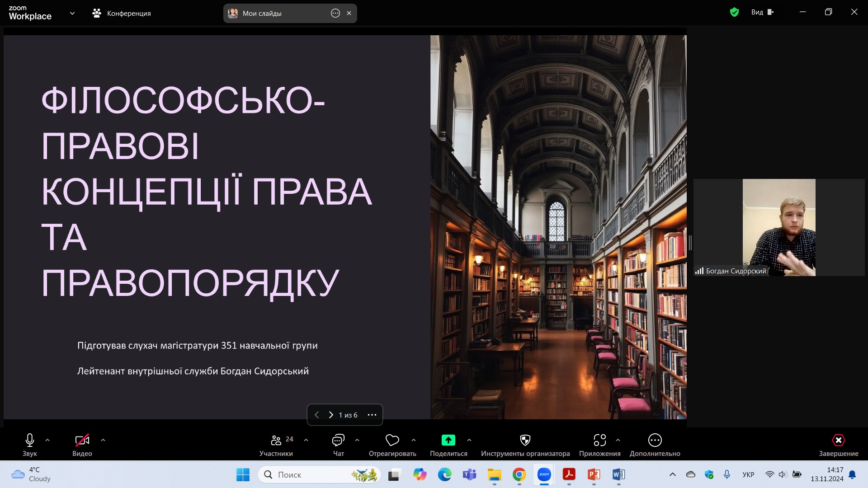
Task: Go to the next slide
Action: coord(331,415)
